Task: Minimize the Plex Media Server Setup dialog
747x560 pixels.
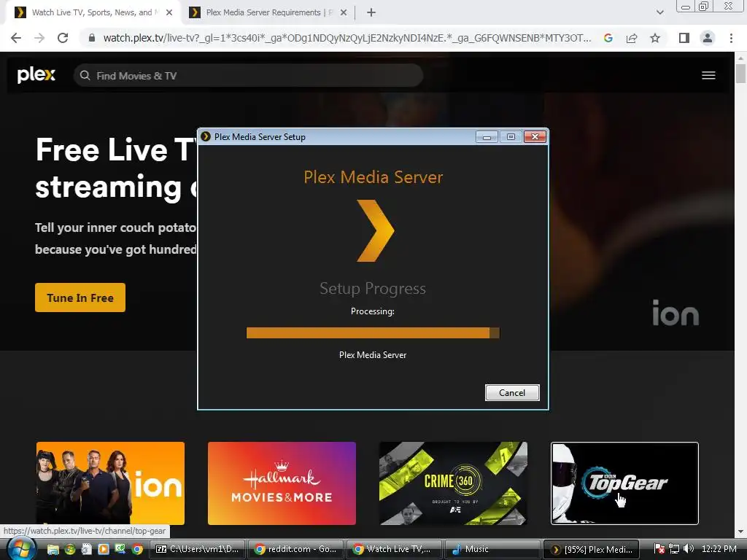Action: click(487, 137)
